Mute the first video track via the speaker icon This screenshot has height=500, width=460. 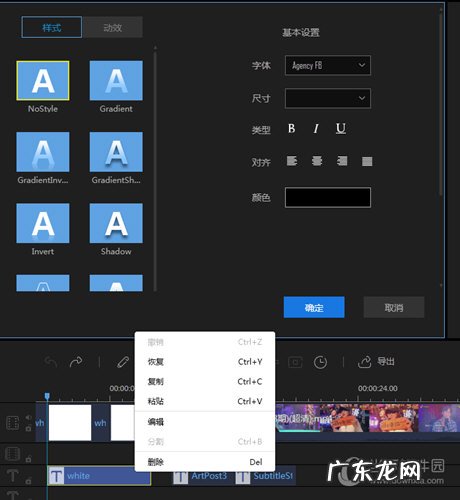(29, 418)
